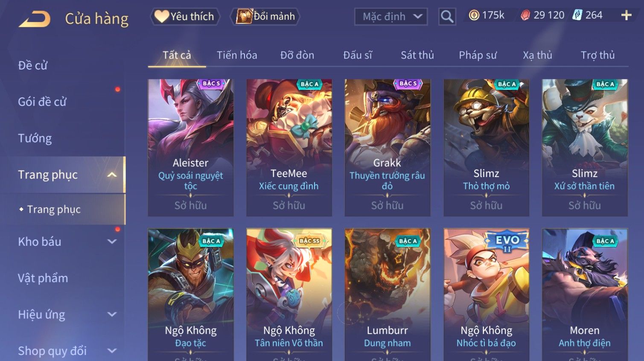The width and height of the screenshot is (644, 361).
Task: Select Ngộ Không Nhóc tì bá đạo skin
Action: pos(486,294)
